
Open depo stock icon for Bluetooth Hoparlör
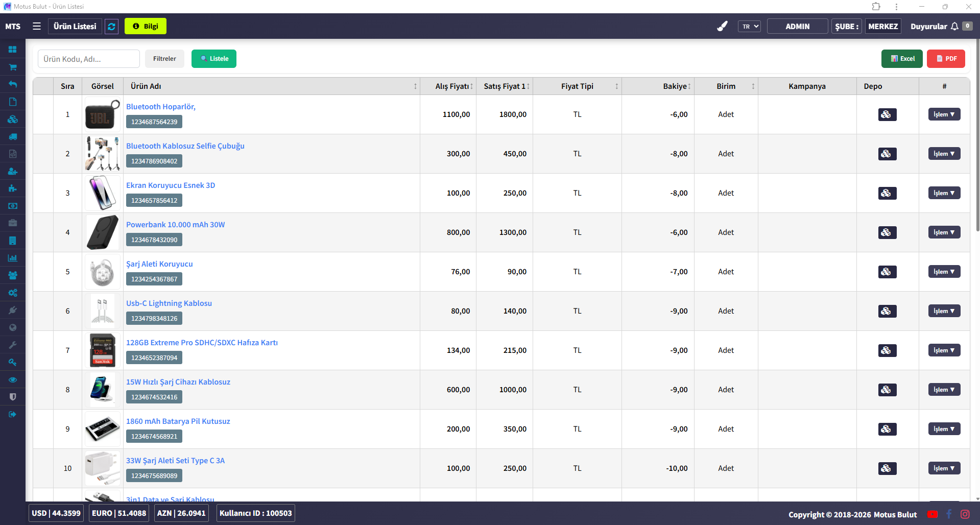coord(887,114)
